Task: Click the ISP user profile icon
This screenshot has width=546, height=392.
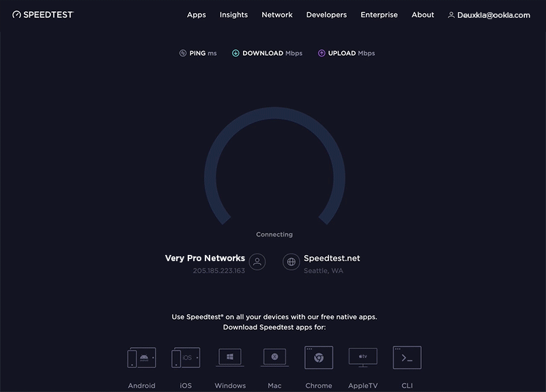Action: [x=257, y=262]
